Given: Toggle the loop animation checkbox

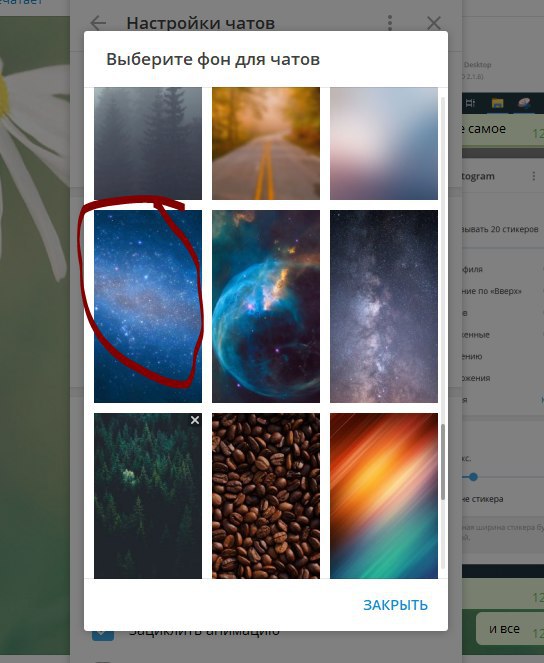Looking at the screenshot, I should 103,634.
